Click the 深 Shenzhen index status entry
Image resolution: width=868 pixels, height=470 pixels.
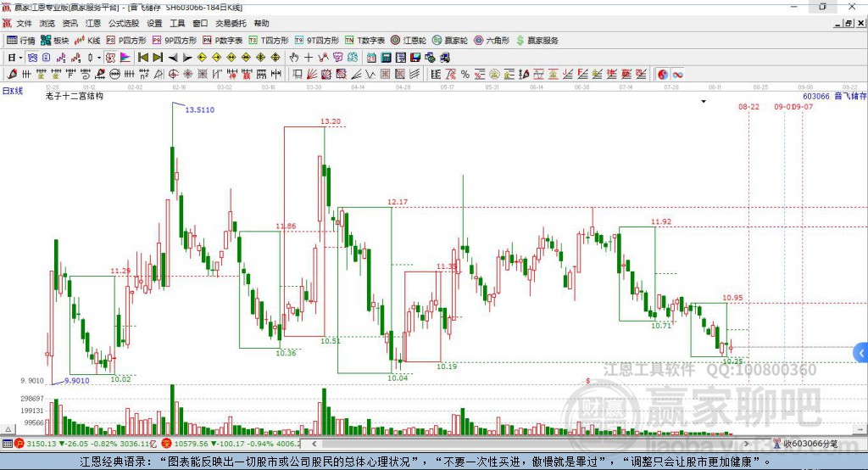coord(231,444)
